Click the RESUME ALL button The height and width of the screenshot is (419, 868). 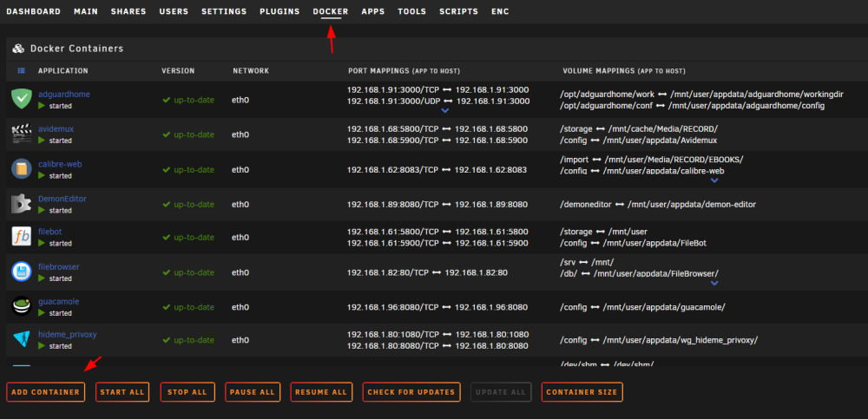pos(321,392)
